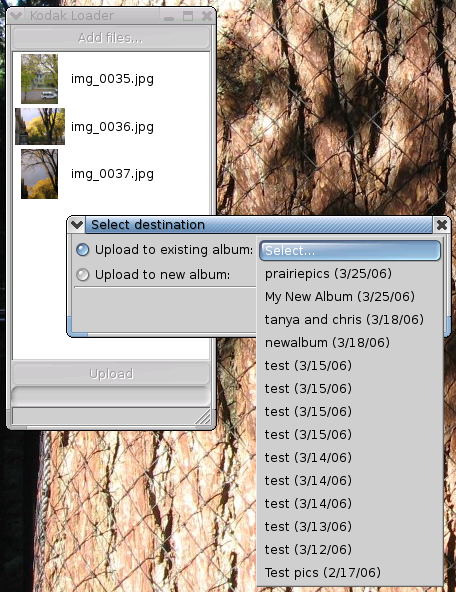Open the Kodak Loader window menu arrow
This screenshot has width=456, height=592.
[16, 16]
